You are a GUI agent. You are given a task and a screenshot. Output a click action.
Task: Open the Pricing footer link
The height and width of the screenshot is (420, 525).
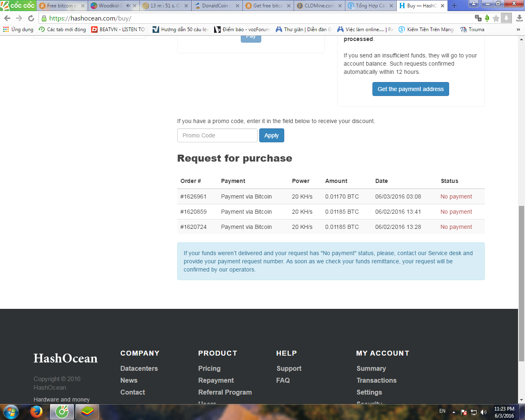coord(209,368)
